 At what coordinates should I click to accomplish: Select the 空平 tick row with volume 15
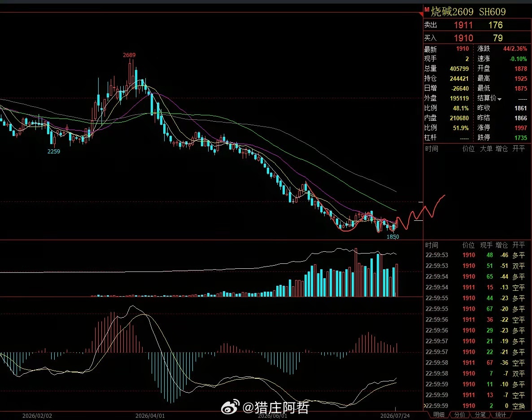tap(475, 287)
